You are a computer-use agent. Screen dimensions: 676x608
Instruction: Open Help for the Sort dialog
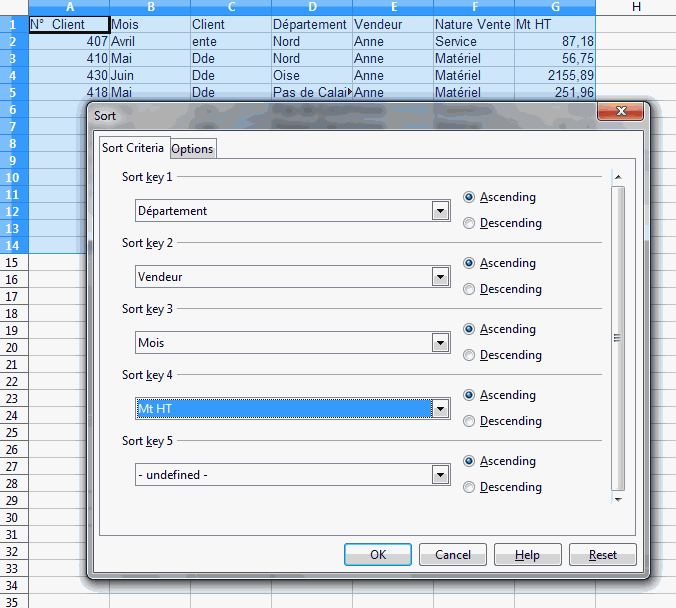[527, 555]
